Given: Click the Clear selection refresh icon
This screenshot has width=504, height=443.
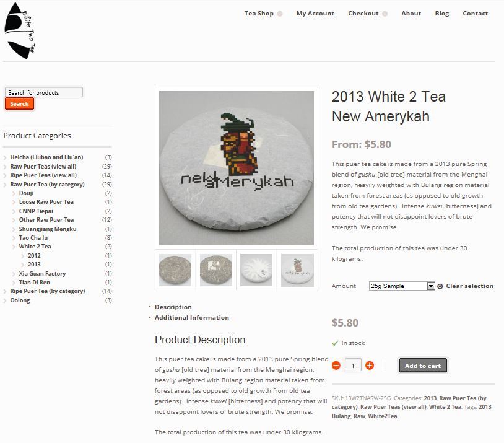Looking at the screenshot, I should pos(440,286).
